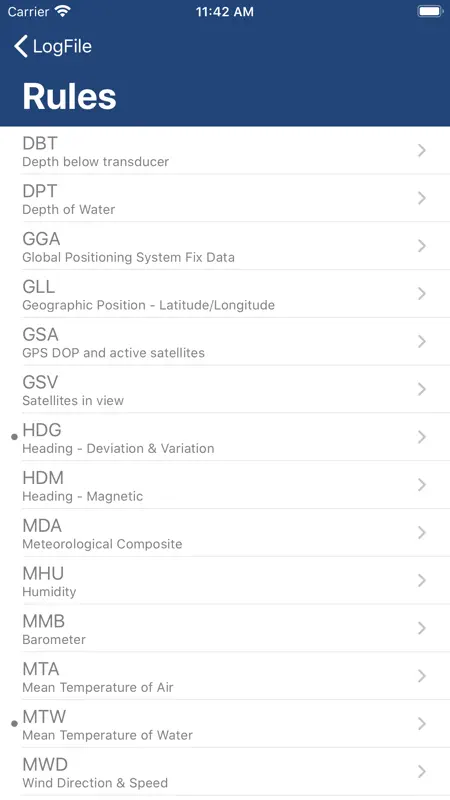The width and height of the screenshot is (450, 800).
Task: Tap chevron for MTA Mean Temperature Air
Action: click(x=421, y=676)
